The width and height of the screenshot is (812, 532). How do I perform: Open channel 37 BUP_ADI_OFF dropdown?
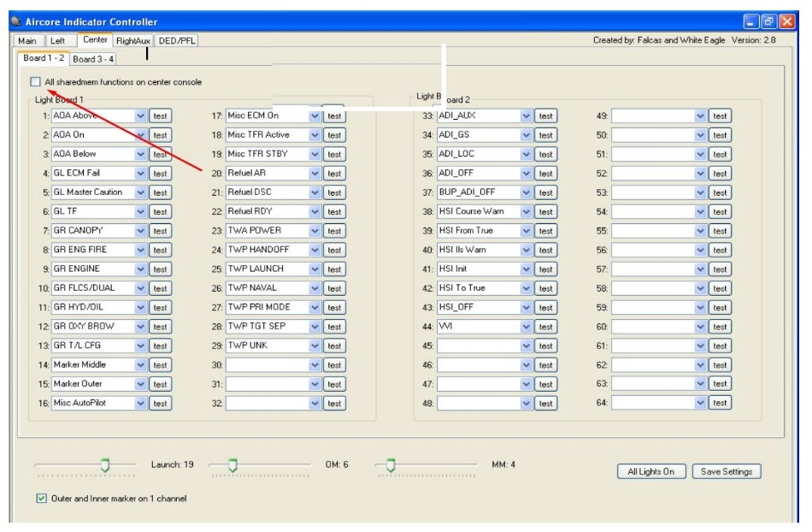[x=527, y=192]
